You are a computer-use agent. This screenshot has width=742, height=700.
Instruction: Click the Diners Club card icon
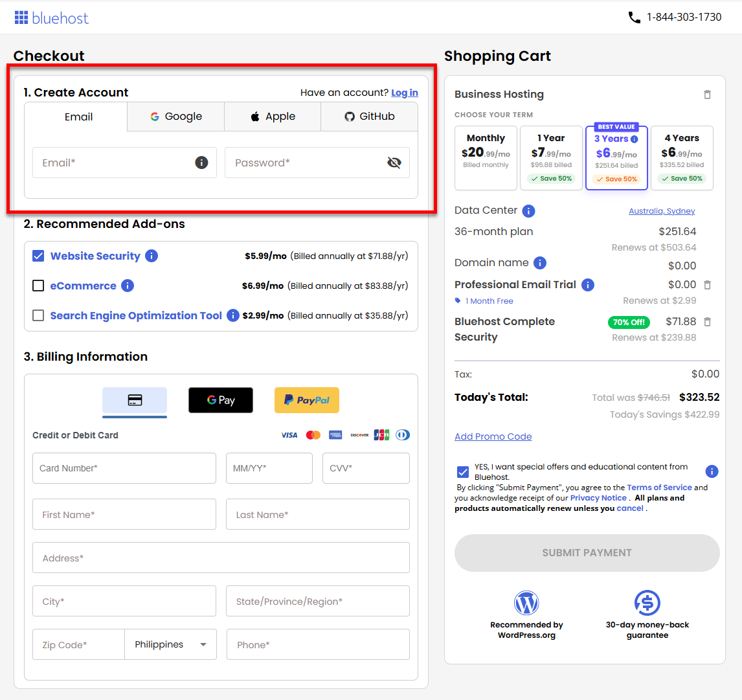tap(403, 435)
